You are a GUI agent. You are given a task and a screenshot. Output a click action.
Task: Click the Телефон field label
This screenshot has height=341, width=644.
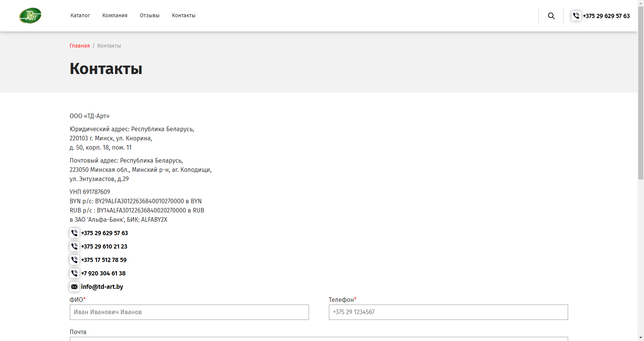coord(343,300)
